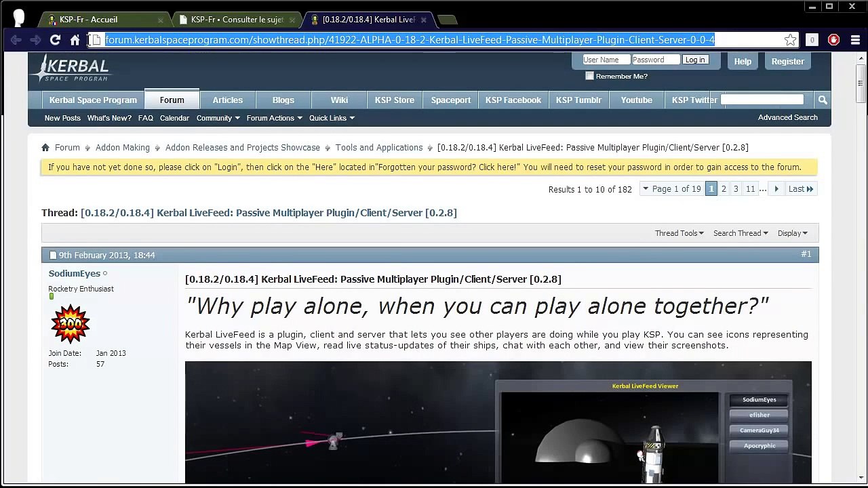Open the Page 1 of 19 dropdown
868x488 pixels.
pos(671,189)
